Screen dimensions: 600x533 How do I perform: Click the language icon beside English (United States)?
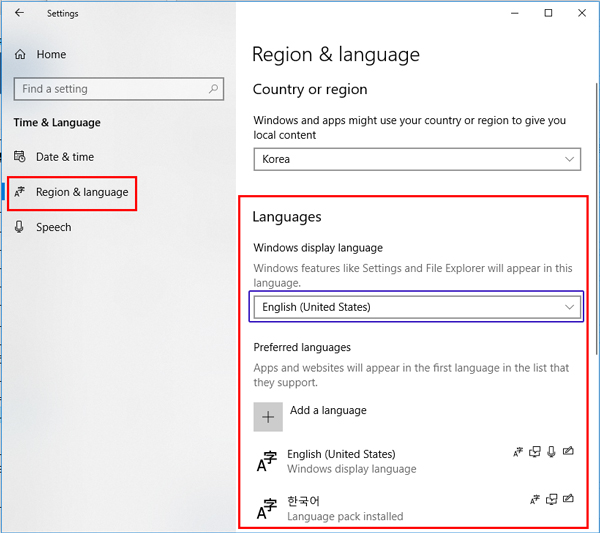pyautogui.click(x=267, y=461)
